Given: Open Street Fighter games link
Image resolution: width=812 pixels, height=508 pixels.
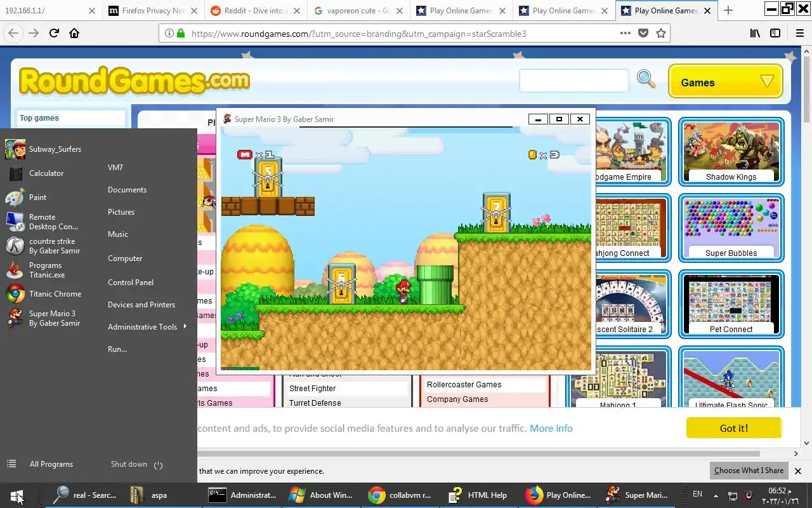Looking at the screenshot, I should 313,389.
